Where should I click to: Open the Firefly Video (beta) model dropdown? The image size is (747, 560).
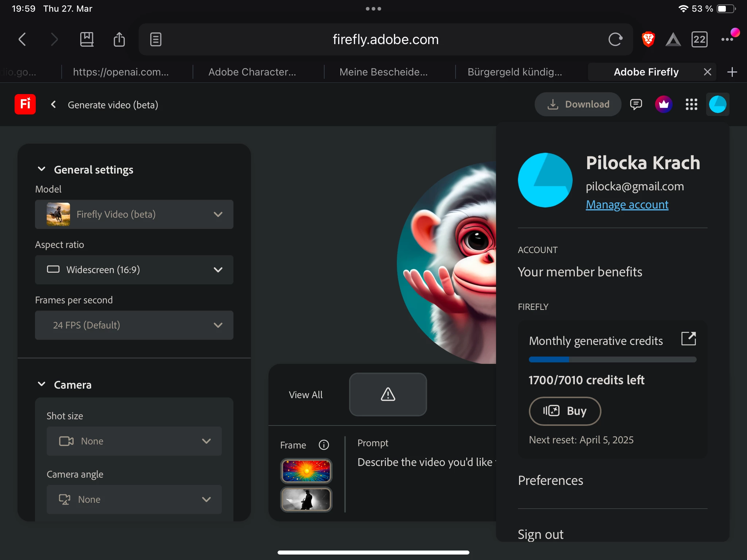134,214
